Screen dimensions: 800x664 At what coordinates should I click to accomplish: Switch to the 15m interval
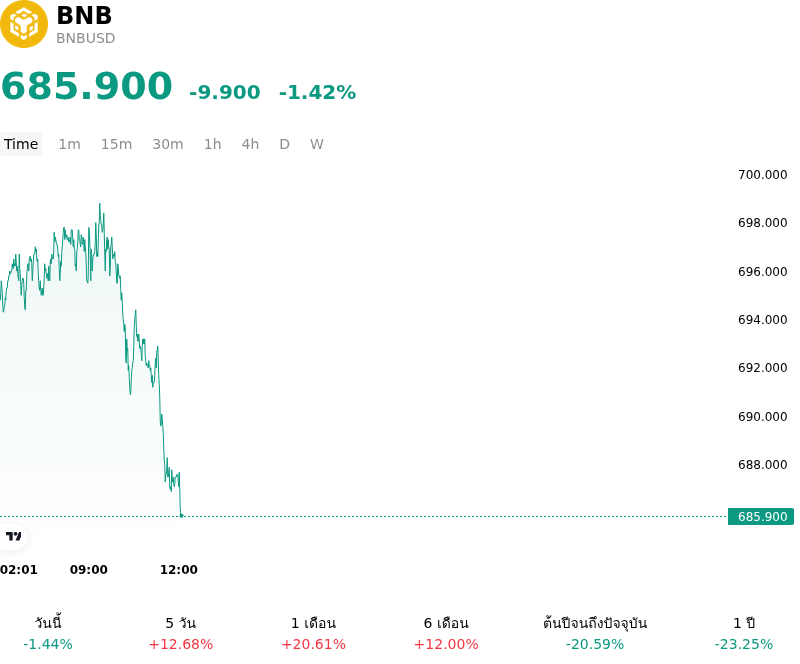pos(116,144)
